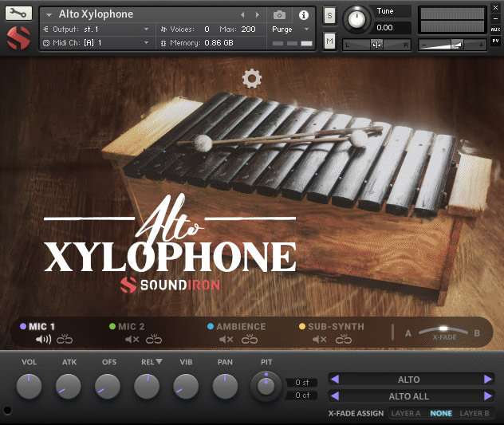504x425 pixels.
Task: Click the Tune knob
Action: [x=356, y=19]
